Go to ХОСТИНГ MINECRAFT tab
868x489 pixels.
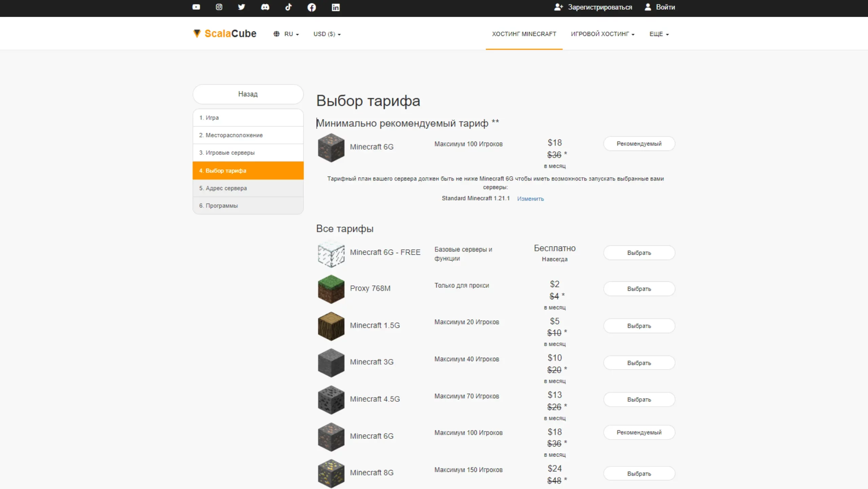[x=524, y=34]
